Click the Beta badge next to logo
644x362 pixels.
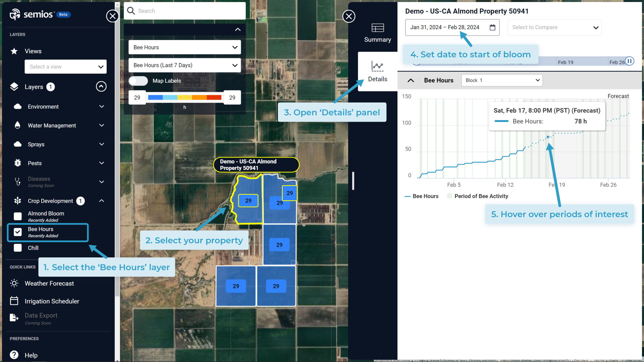pyautogui.click(x=63, y=14)
